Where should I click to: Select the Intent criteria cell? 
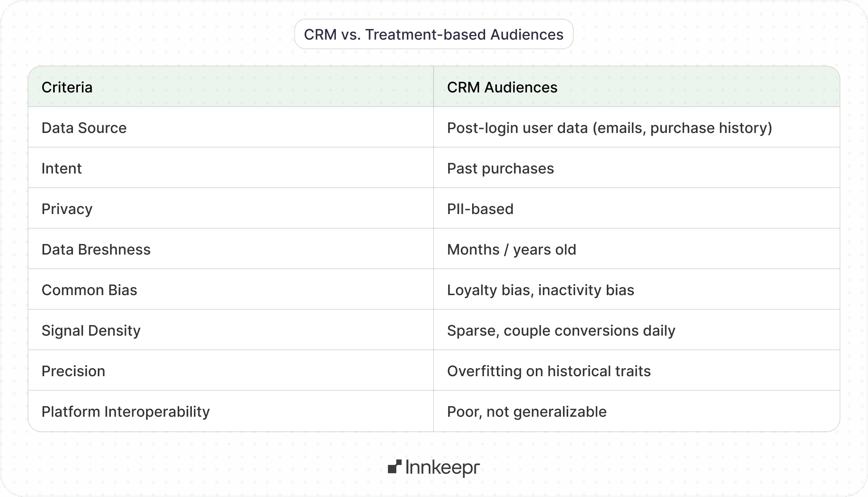[62, 168]
